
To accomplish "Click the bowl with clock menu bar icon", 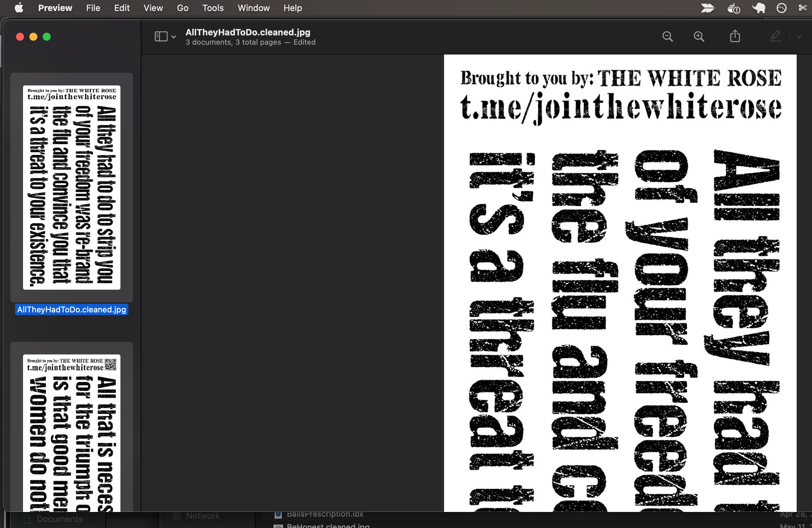I will (734, 8).
